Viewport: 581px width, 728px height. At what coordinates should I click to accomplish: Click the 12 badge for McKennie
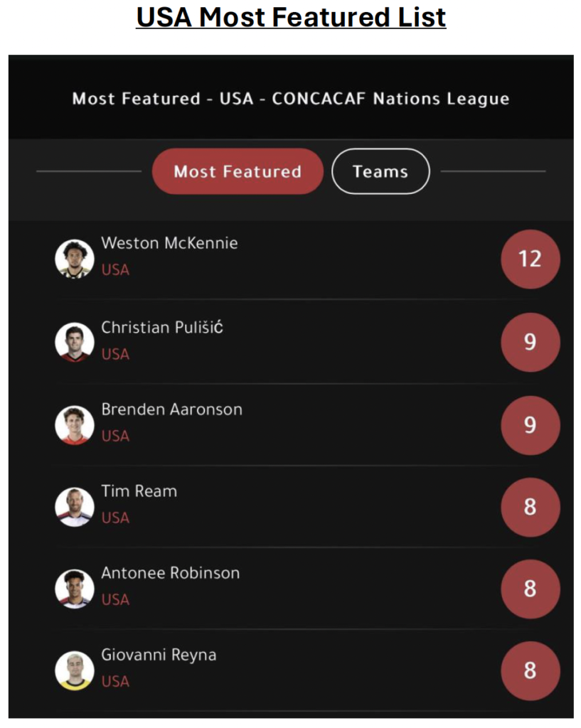531,259
